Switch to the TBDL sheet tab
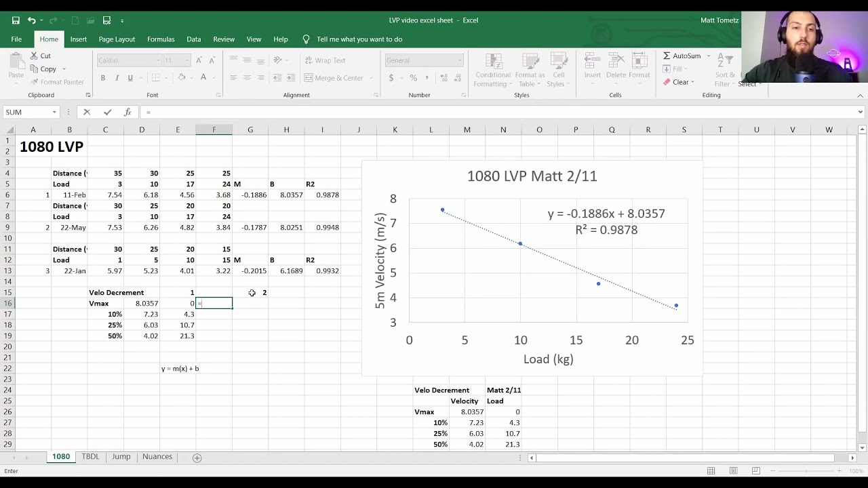Screen dimensions: 868x488 click(x=91, y=457)
